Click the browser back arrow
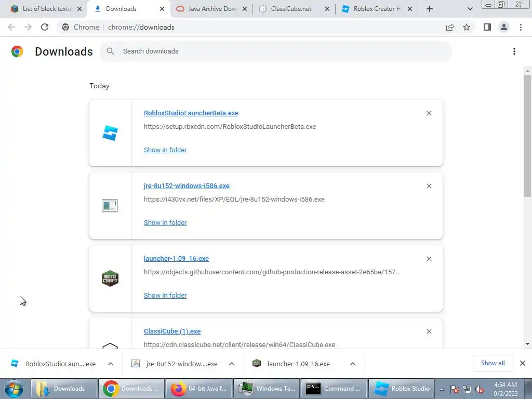 (11, 27)
